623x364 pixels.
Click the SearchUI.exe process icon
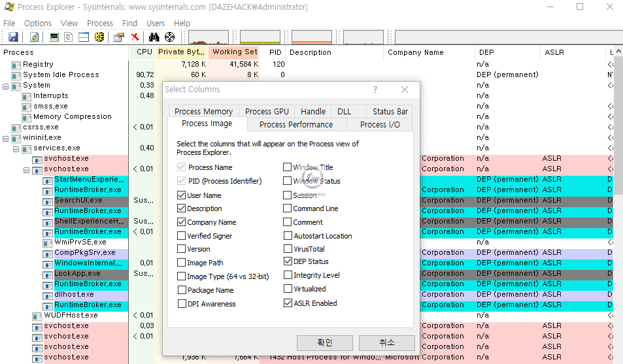[48, 201]
